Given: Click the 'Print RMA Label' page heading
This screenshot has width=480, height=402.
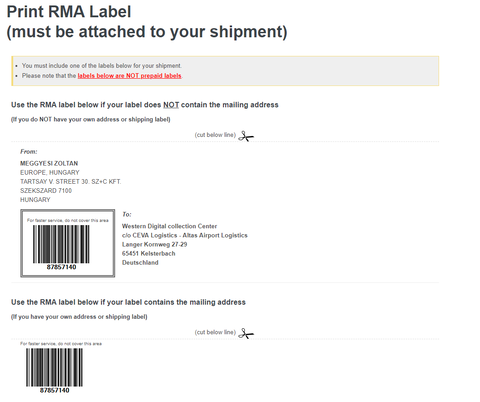Looking at the screenshot, I should point(69,12).
